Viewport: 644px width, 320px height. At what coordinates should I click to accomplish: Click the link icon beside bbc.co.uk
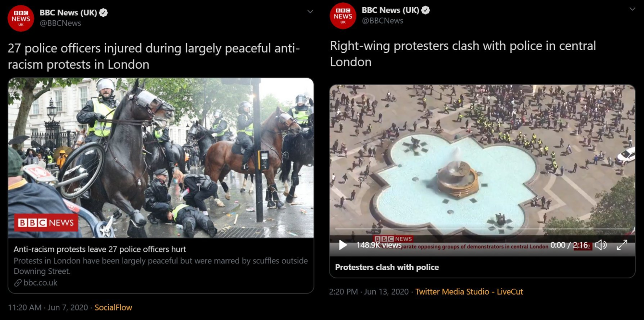pos(18,283)
